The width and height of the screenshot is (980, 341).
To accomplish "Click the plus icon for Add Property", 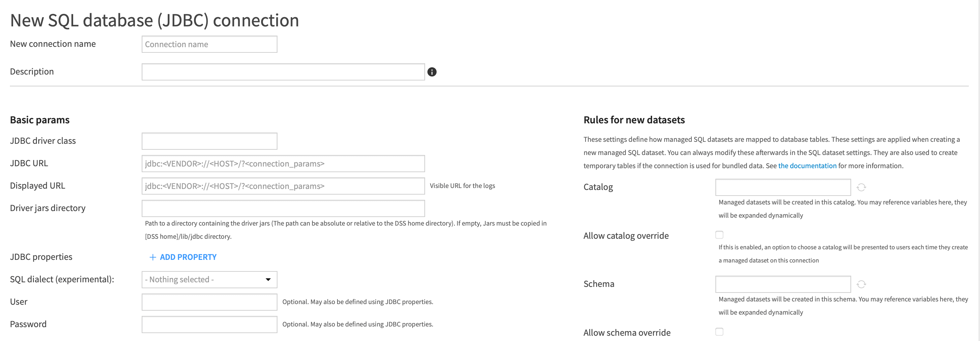I will pos(153,257).
